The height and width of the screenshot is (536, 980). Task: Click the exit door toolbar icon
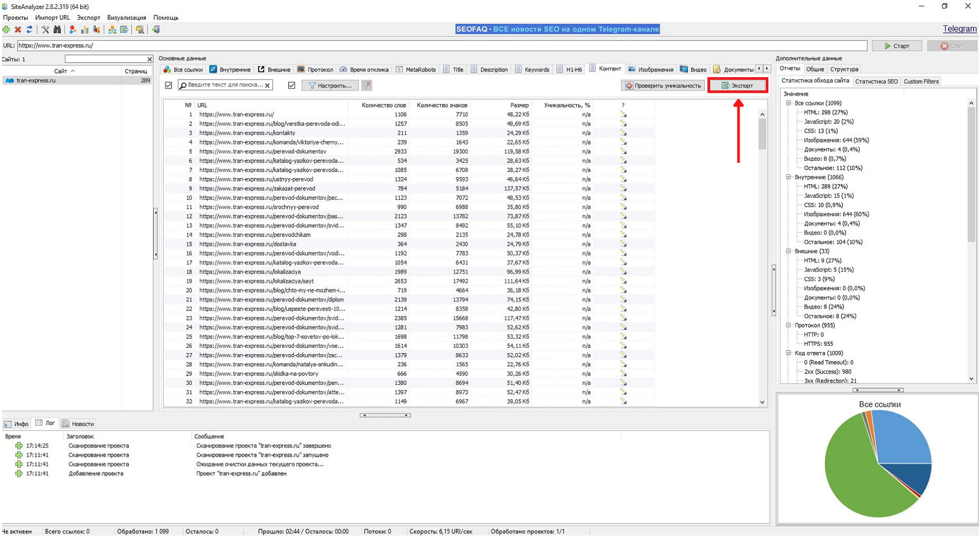(156, 30)
